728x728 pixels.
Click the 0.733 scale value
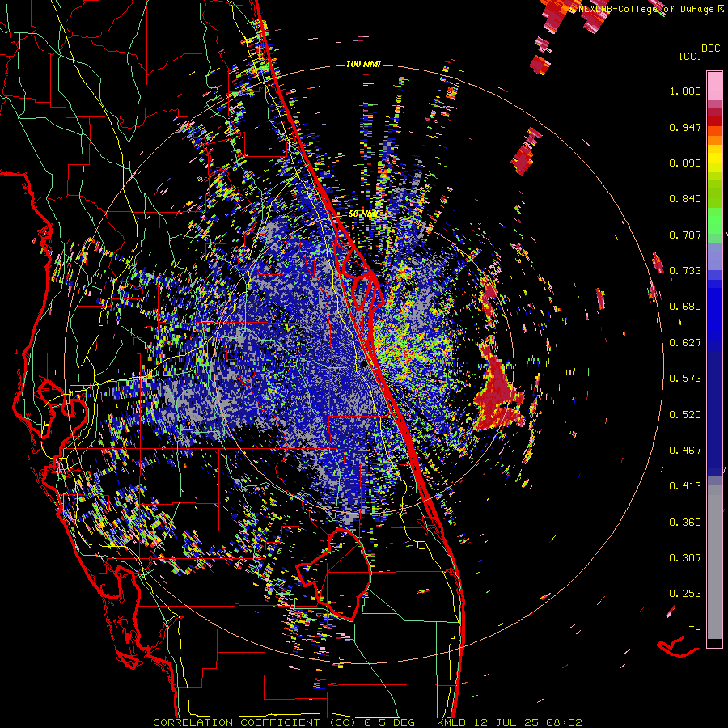click(x=685, y=271)
